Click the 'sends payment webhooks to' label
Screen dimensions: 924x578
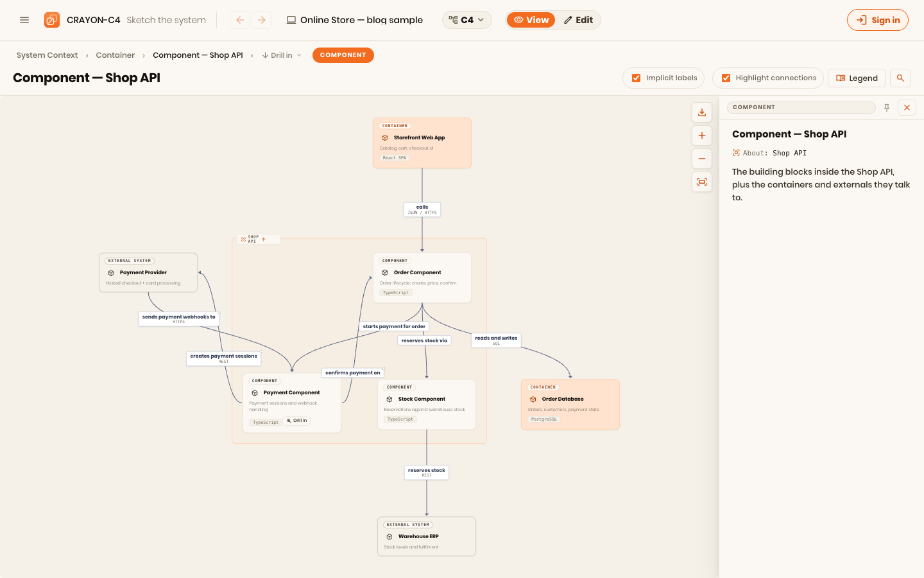[179, 319]
